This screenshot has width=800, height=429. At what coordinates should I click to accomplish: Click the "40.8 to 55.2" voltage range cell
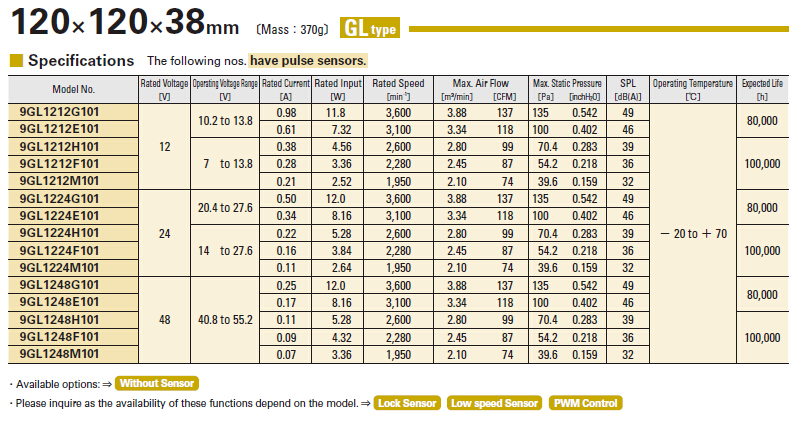pos(225,320)
